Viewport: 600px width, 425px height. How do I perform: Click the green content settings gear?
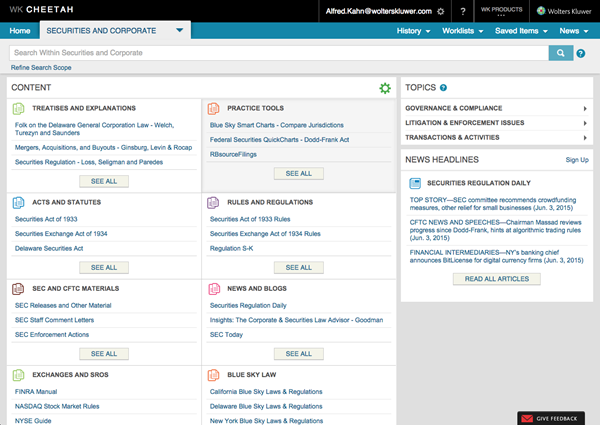pyautogui.click(x=385, y=89)
